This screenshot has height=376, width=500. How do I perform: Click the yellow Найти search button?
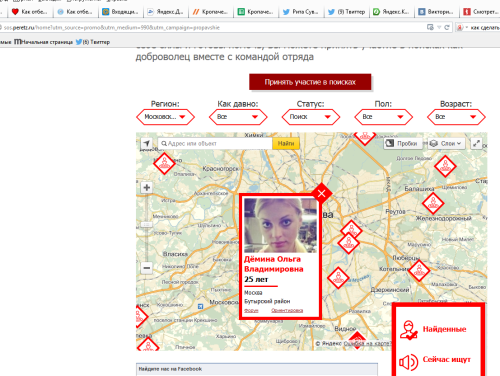286,143
